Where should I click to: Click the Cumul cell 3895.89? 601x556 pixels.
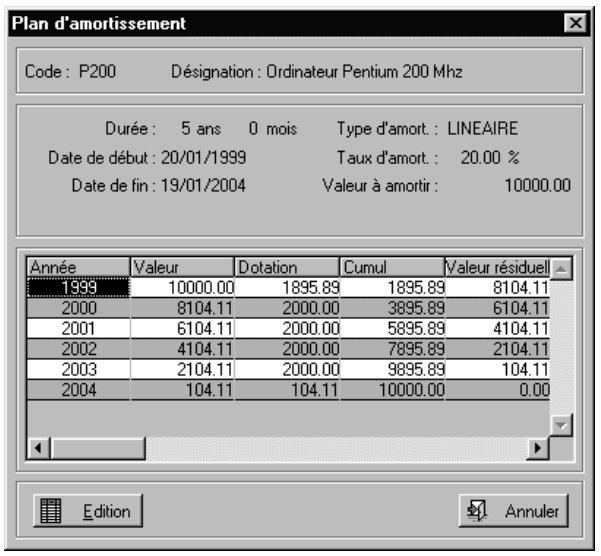coord(392,308)
